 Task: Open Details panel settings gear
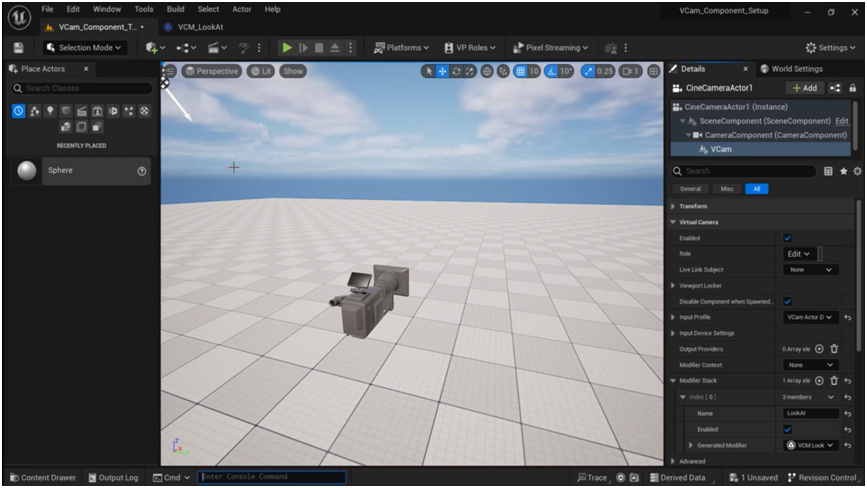coord(857,171)
